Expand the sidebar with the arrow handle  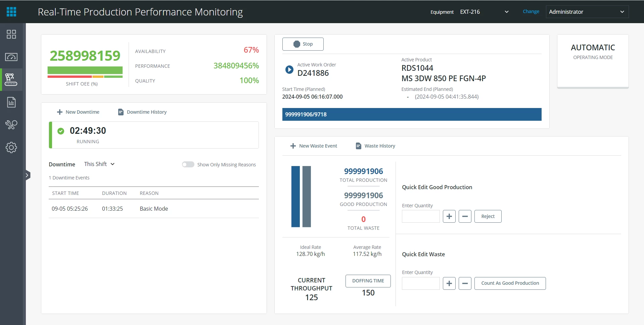[x=28, y=175]
